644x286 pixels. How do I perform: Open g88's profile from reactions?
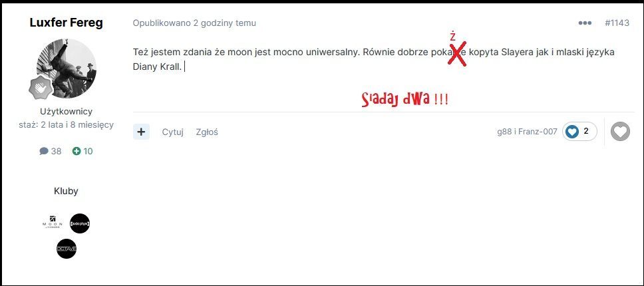504,131
